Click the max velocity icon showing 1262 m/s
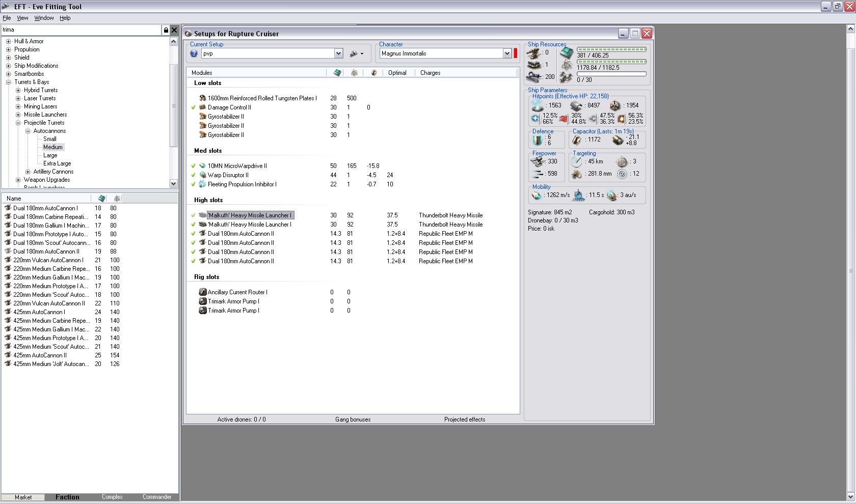The height and width of the screenshot is (504, 856). coord(537,195)
